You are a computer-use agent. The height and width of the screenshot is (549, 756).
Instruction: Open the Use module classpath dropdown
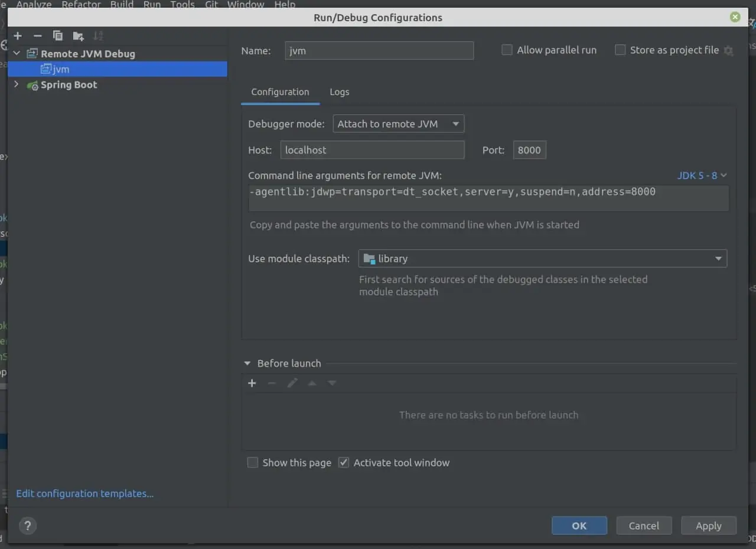click(x=542, y=259)
